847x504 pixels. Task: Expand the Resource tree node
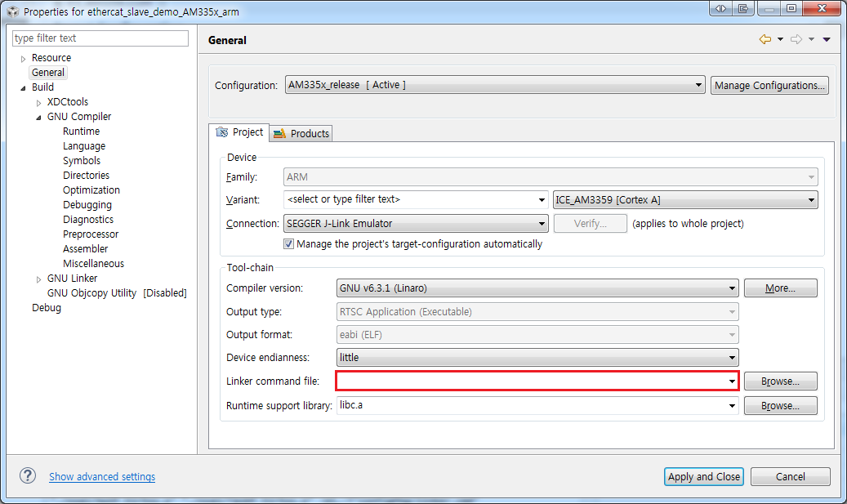23,58
